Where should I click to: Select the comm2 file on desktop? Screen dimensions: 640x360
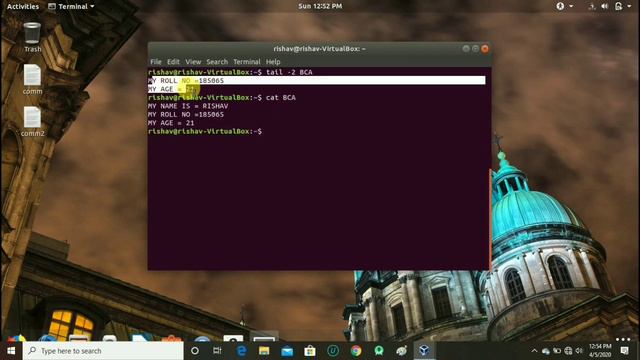coord(32,122)
